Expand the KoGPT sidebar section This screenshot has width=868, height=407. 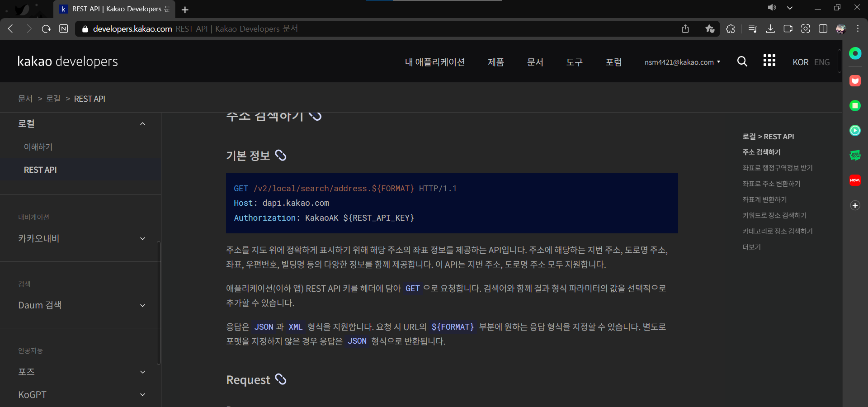point(142,395)
